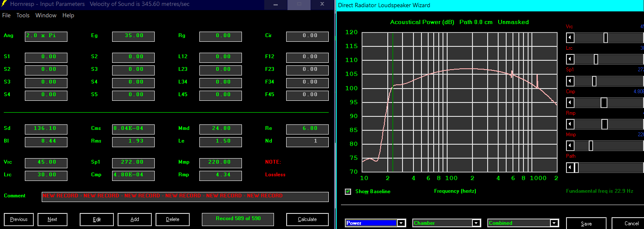Click the Vrc input field in Hornresp

(x=46, y=163)
